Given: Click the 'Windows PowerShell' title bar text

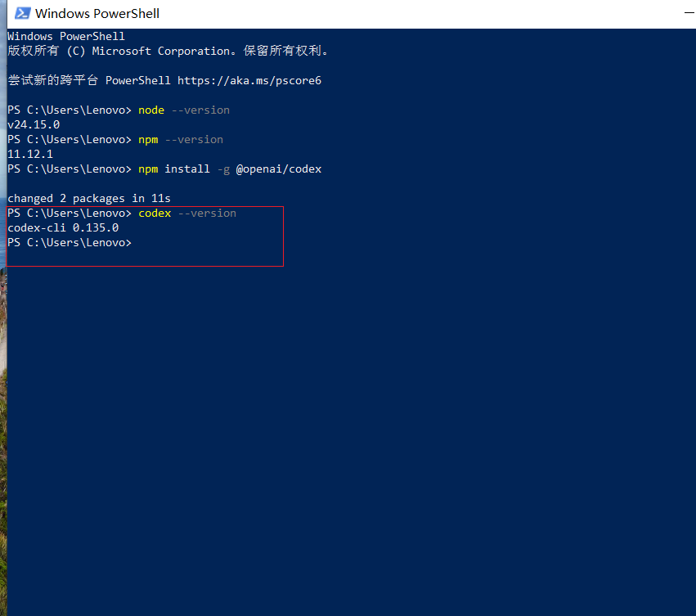Looking at the screenshot, I should 97,14.
